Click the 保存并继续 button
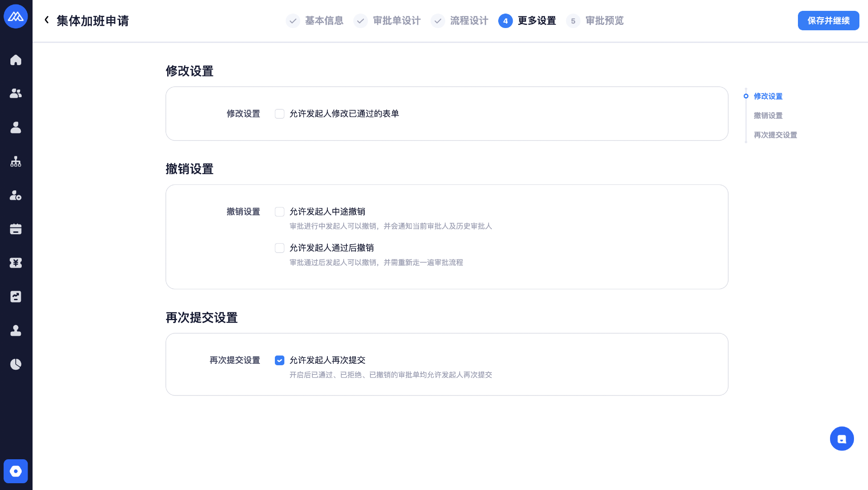Screen dimensions: 868x490 pos(828,21)
